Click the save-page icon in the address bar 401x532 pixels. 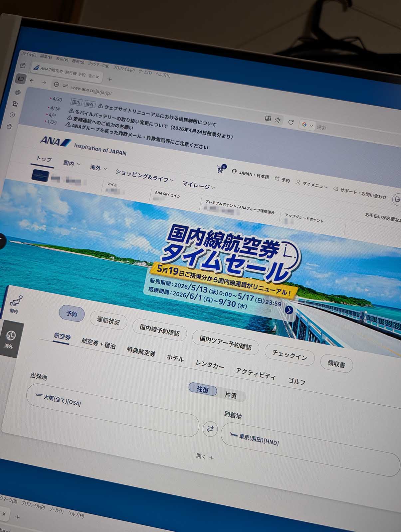click(268, 118)
